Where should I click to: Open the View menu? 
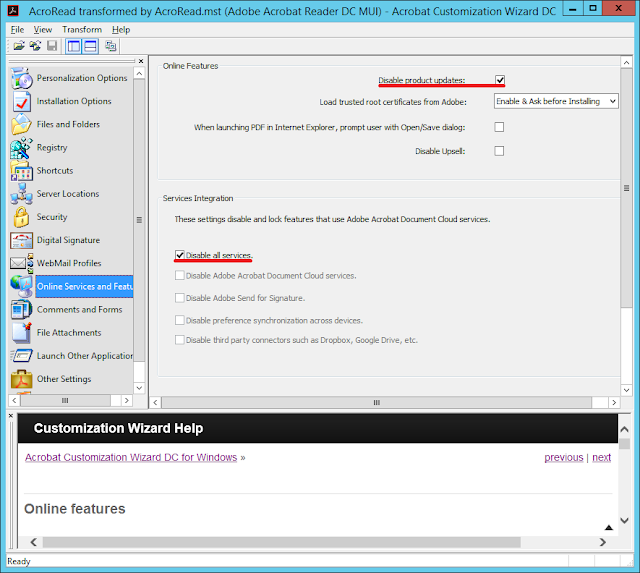(43, 29)
